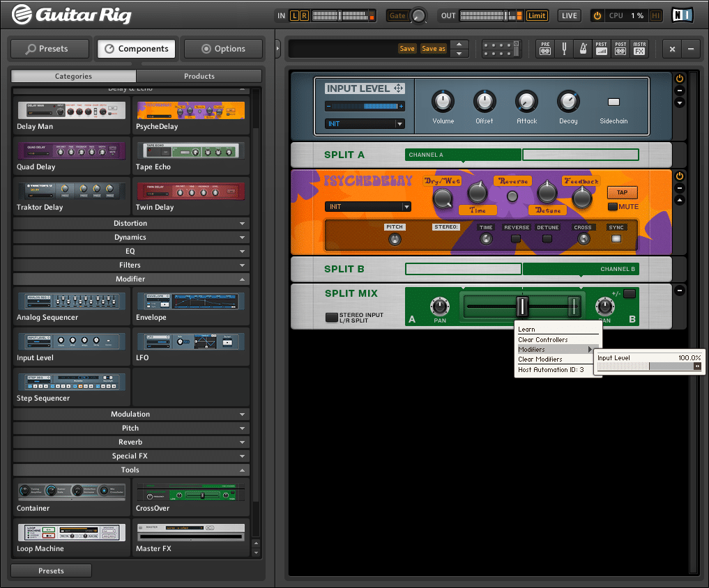Collapse all rack modules with X button
The width and height of the screenshot is (709, 588).
672,49
